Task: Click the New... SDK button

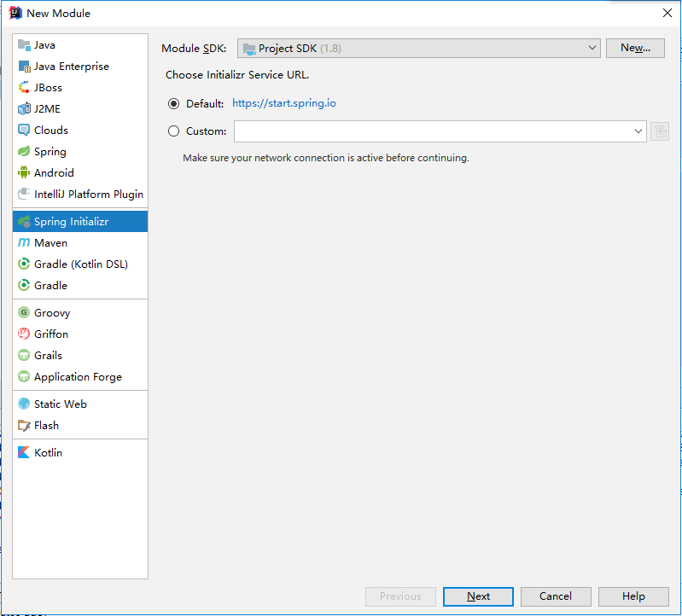Action: coord(635,48)
